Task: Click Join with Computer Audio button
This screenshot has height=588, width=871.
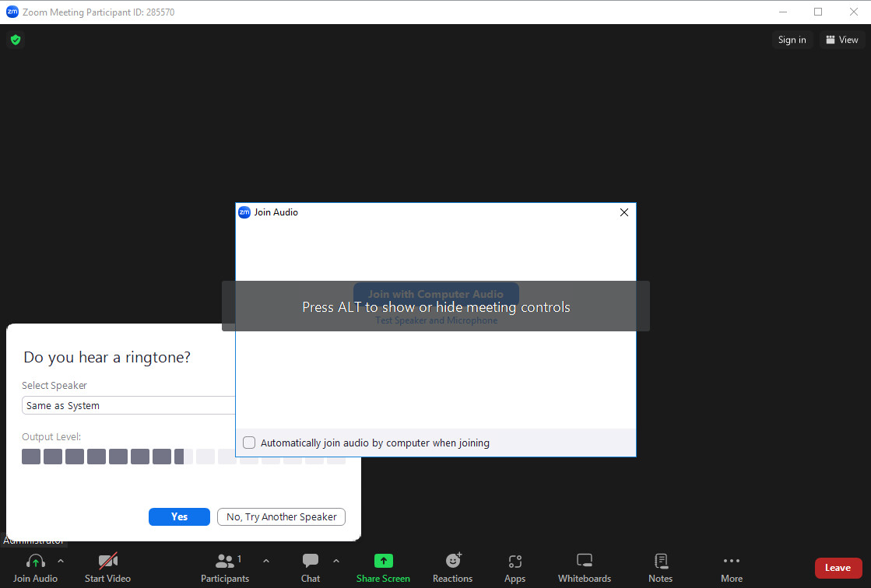Action: [436, 294]
